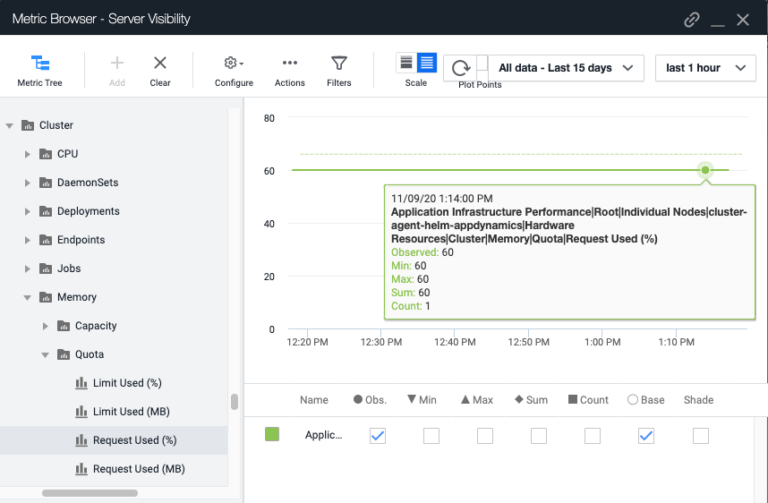Viewport: 768px width, 503px height.
Task: Click the DaemonSets folder
Action: [87, 183]
